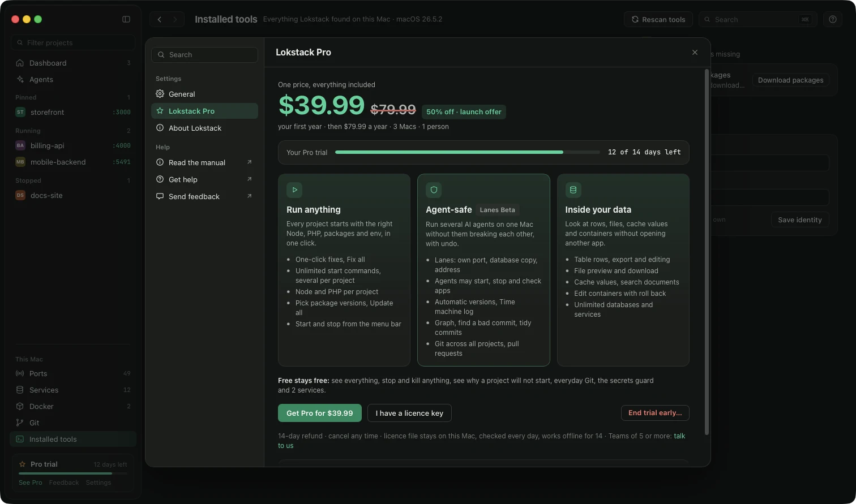Open General settings tab
Image resolution: width=856 pixels, height=504 pixels.
pyautogui.click(x=204, y=94)
